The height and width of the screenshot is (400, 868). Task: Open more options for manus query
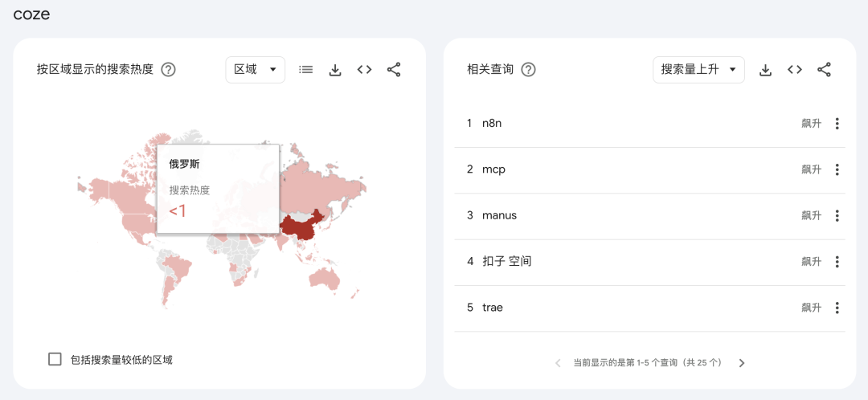pos(837,216)
